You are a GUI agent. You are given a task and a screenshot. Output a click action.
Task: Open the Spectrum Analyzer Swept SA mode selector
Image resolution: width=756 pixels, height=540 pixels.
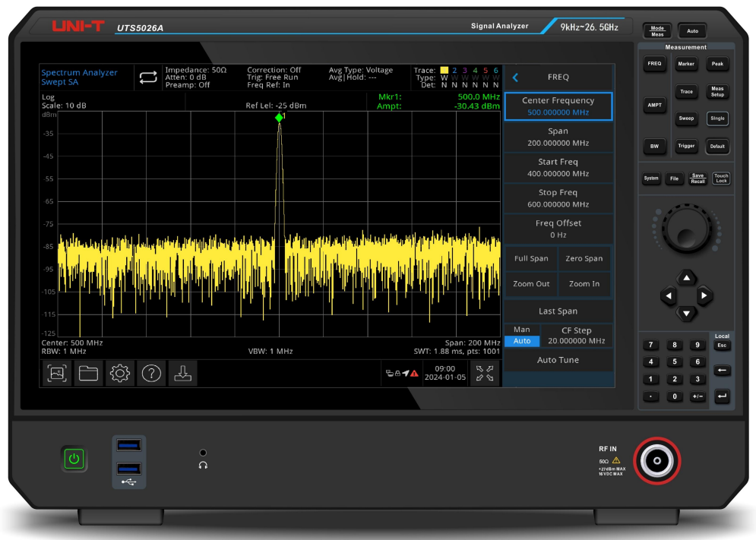pyautogui.click(x=80, y=77)
